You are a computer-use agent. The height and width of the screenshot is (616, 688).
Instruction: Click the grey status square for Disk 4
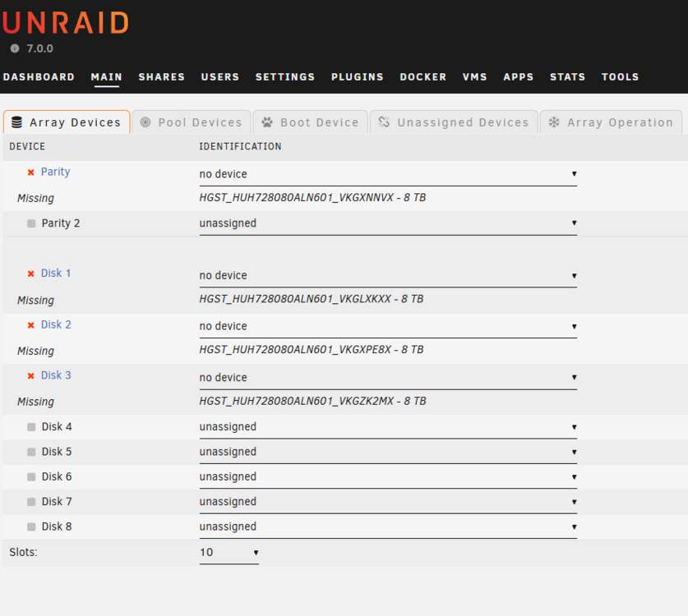tap(31, 427)
